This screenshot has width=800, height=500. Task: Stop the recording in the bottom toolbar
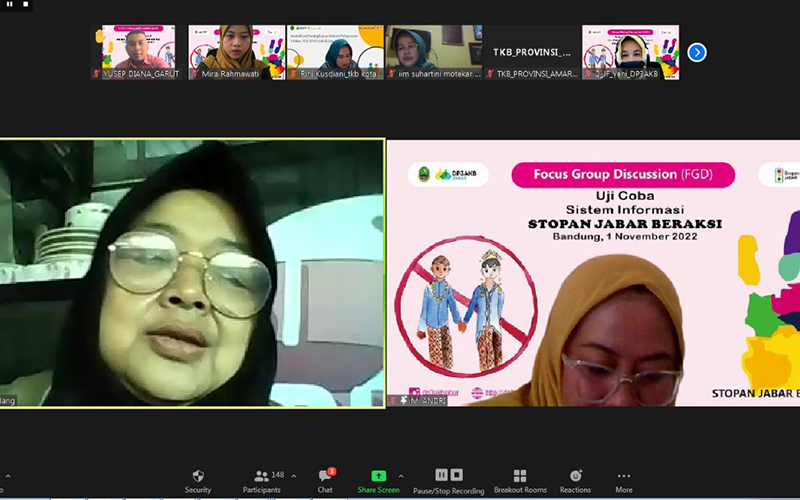[x=456, y=475]
